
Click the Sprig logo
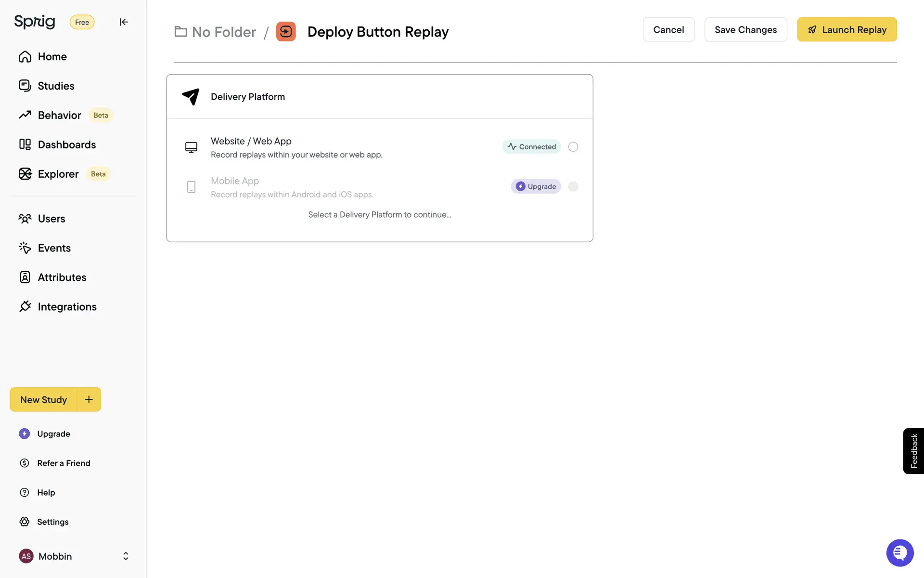point(35,22)
